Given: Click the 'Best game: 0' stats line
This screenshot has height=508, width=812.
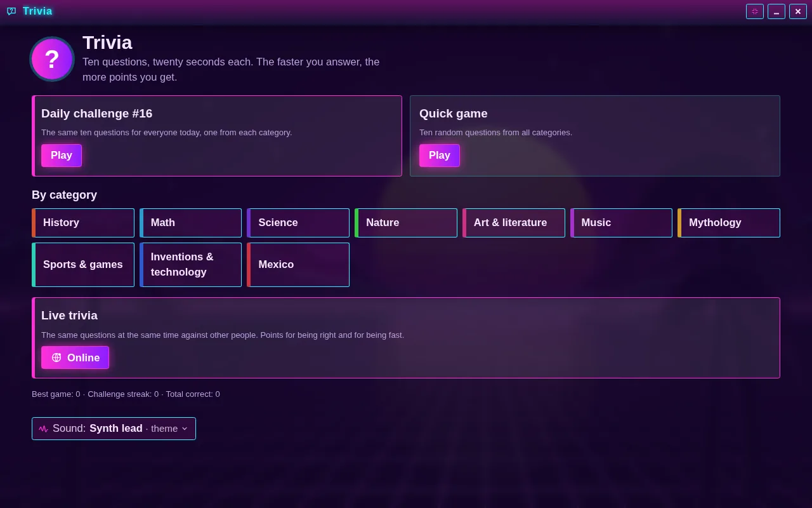Looking at the screenshot, I should pos(126,394).
